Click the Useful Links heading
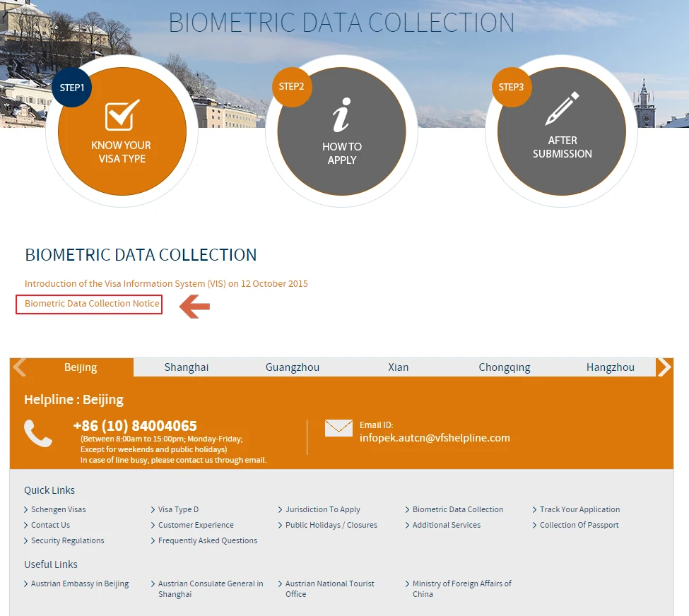Screen dimensions: 689x616 tap(51, 564)
